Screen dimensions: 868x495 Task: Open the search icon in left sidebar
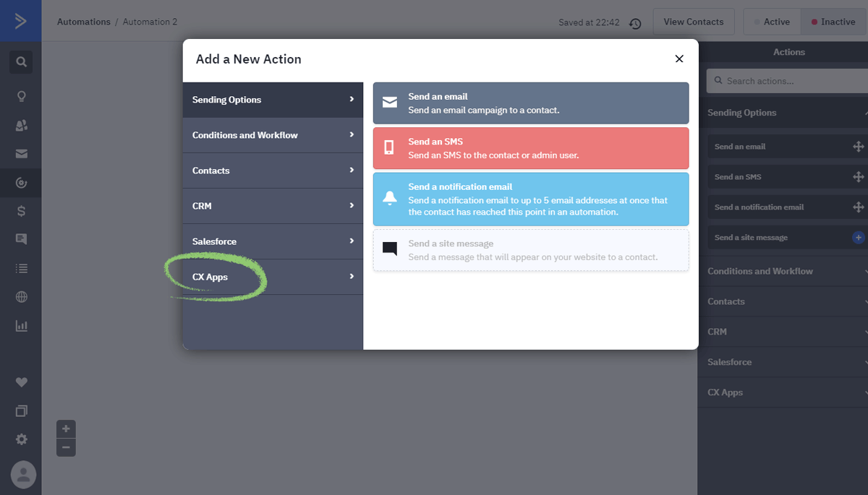pyautogui.click(x=21, y=62)
